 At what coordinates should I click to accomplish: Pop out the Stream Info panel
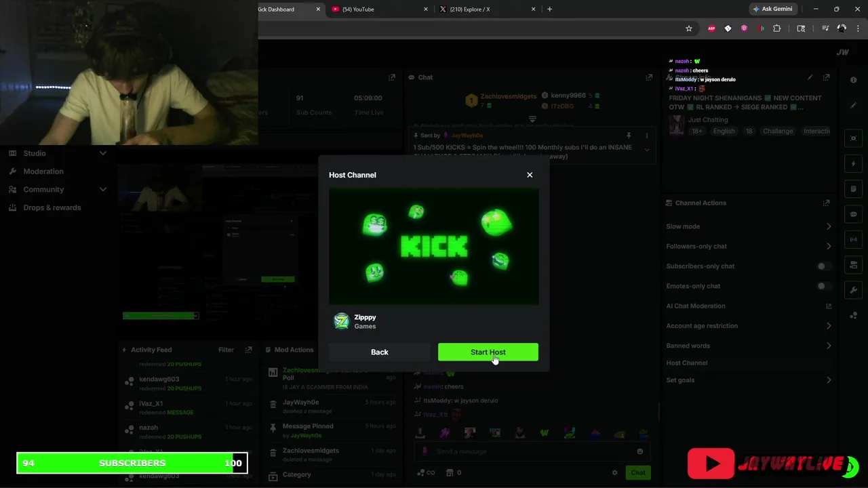(826, 78)
